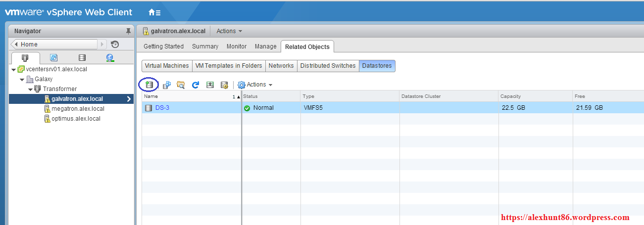The image size is (644, 225).
Task: Go back to Home in Navigator
Action: click(x=55, y=45)
